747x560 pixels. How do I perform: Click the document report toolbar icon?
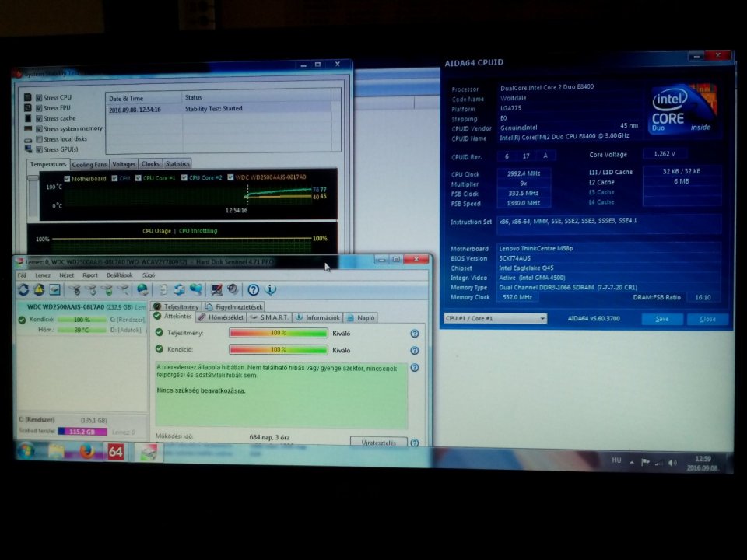(163, 289)
